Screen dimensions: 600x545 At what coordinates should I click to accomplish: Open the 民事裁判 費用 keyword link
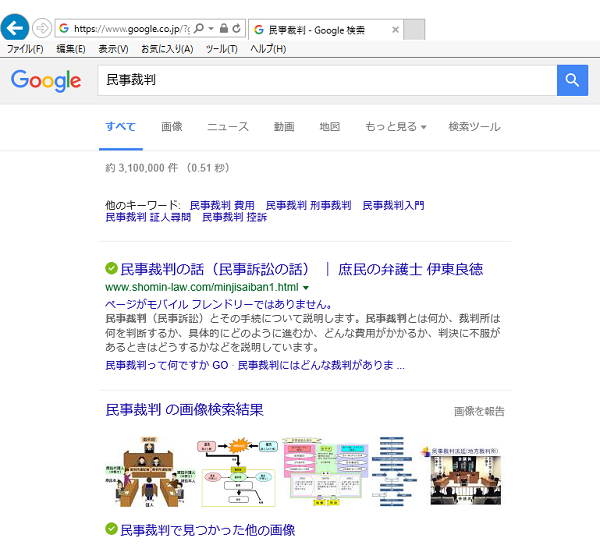click(222, 206)
